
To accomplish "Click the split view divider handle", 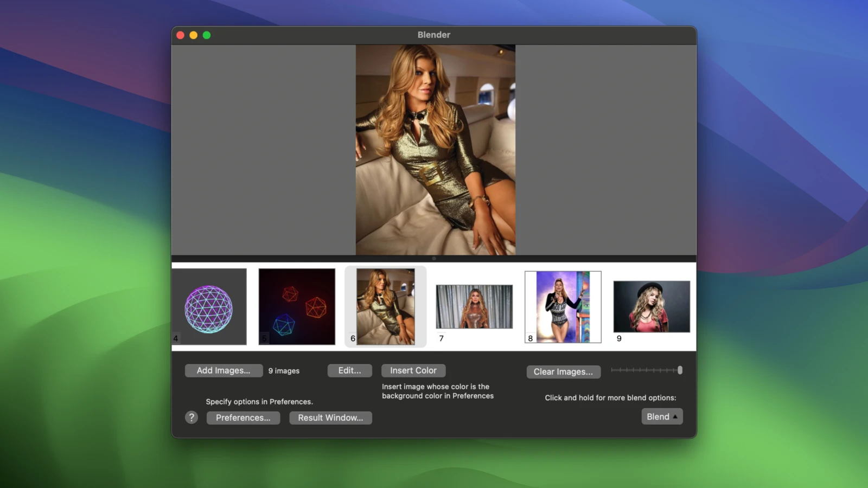I will tap(434, 259).
